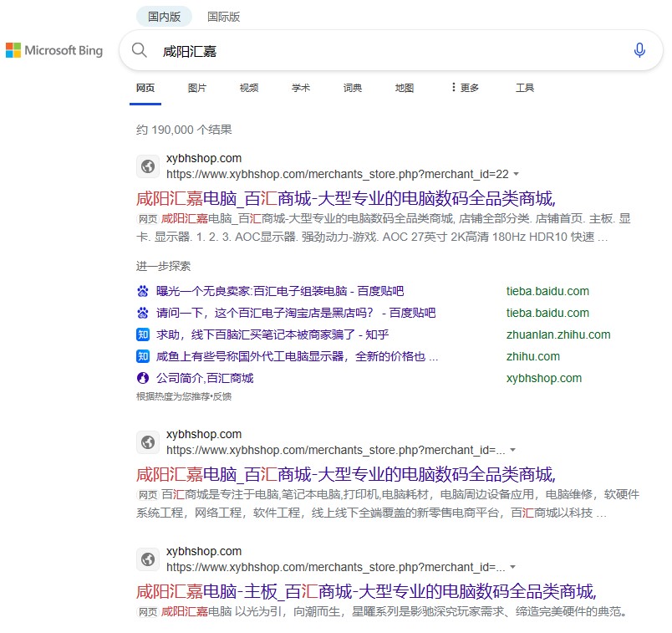Click the 反馈 feedback link
The height and width of the screenshot is (633, 672).
point(222,396)
